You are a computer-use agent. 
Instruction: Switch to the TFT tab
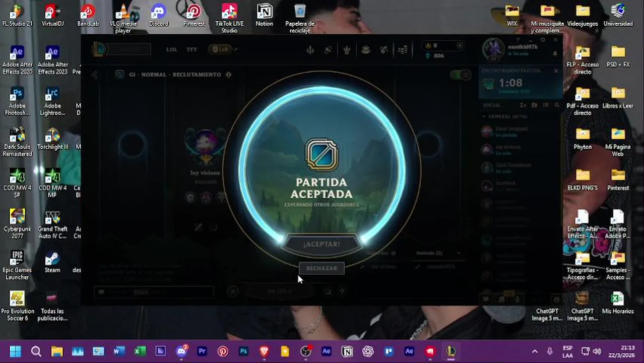click(x=191, y=49)
